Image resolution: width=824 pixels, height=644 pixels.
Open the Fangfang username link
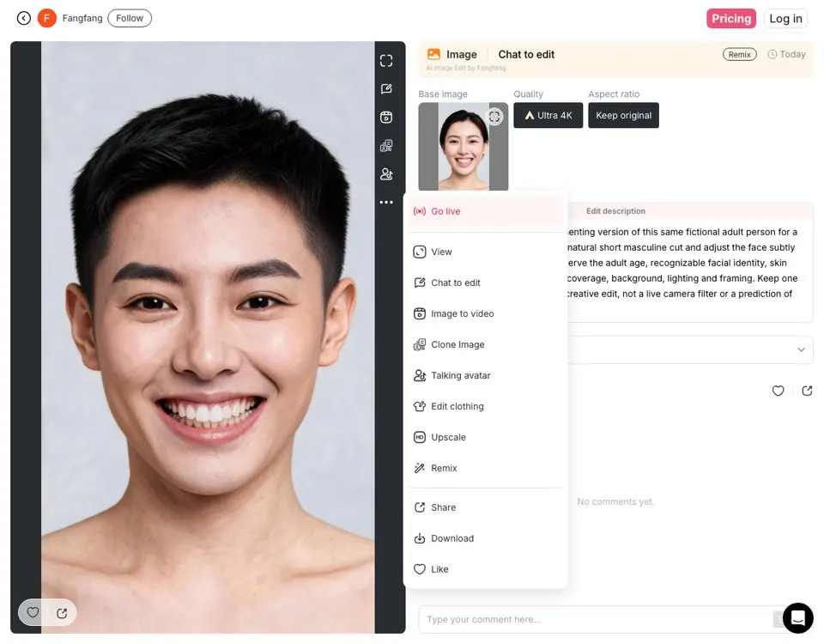(x=82, y=18)
